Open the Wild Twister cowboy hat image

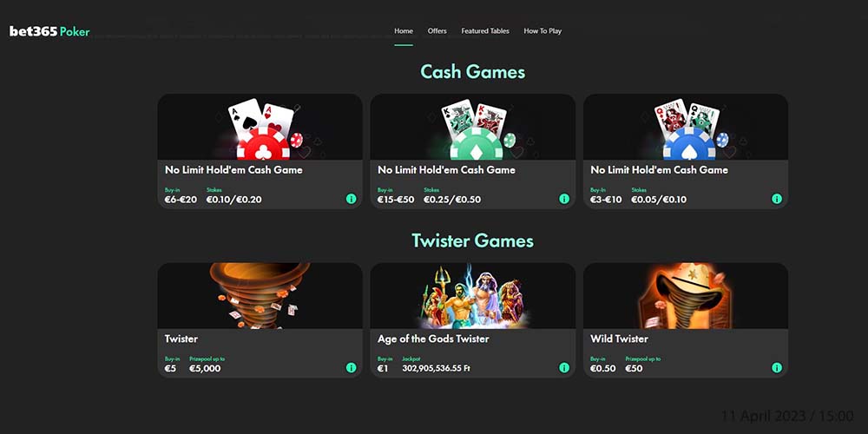pyautogui.click(x=686, y=296)
